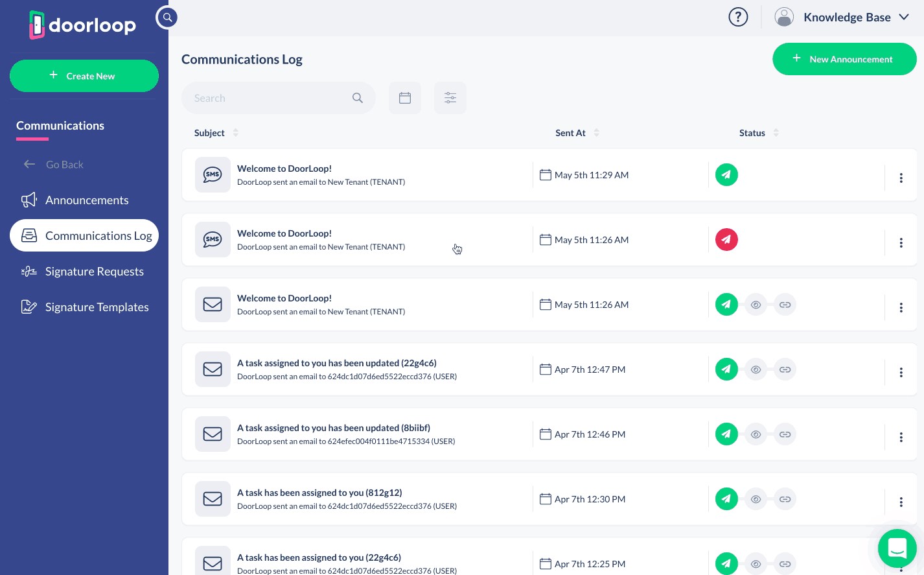924x575 pixels.
Task: Click eye icon on Apr 7th 12:25 PM row
Action: pos(756,564)
